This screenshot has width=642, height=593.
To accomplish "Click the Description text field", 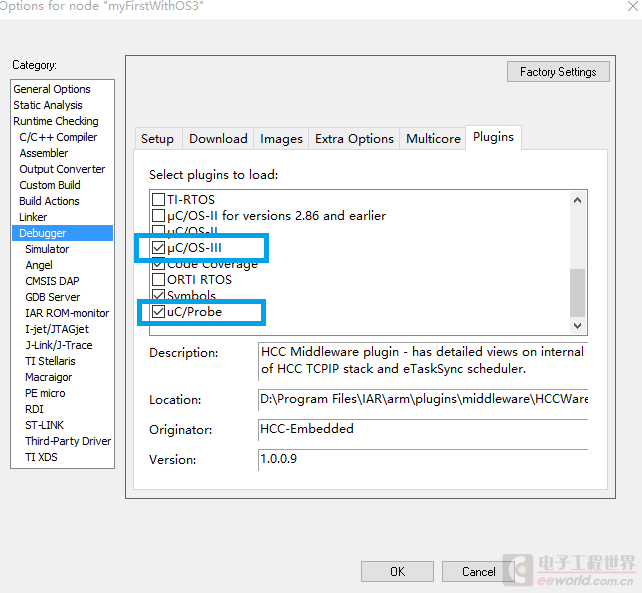I will tap(423, 360).
